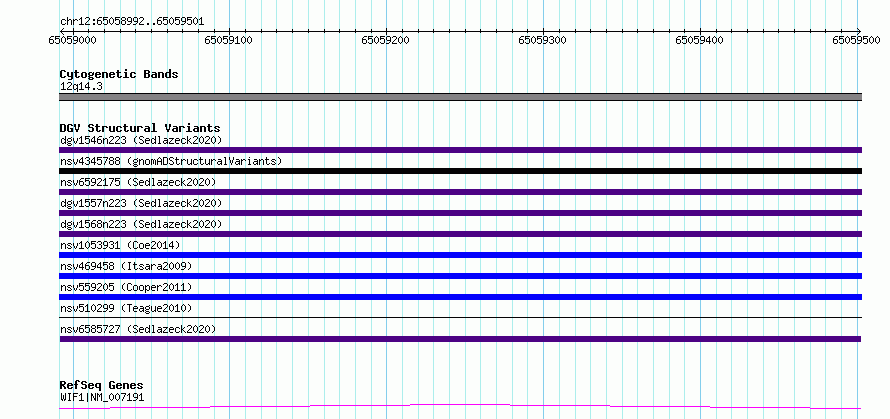
Task: Click the blue bar for nsv469458
Action: click(460, 276)
